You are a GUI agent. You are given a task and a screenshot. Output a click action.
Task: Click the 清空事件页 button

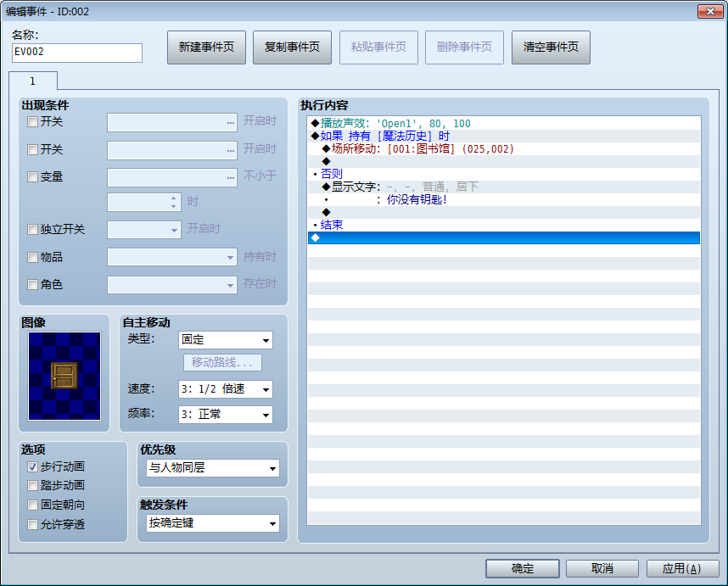pyautogui.click(x=551, y=47)
